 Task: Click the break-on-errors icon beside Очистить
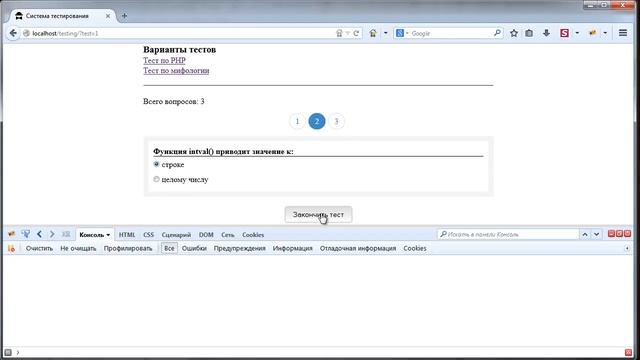click(x=11, y=248)
